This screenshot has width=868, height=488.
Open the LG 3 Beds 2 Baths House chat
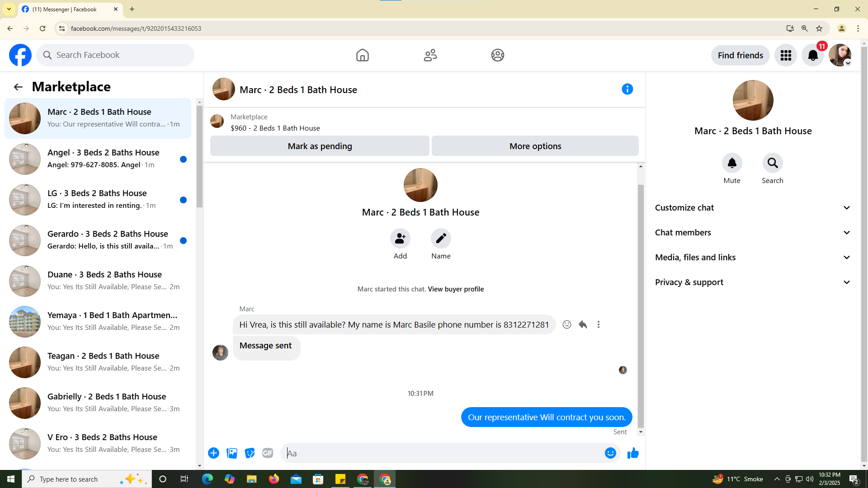click(x=98, y=200)
